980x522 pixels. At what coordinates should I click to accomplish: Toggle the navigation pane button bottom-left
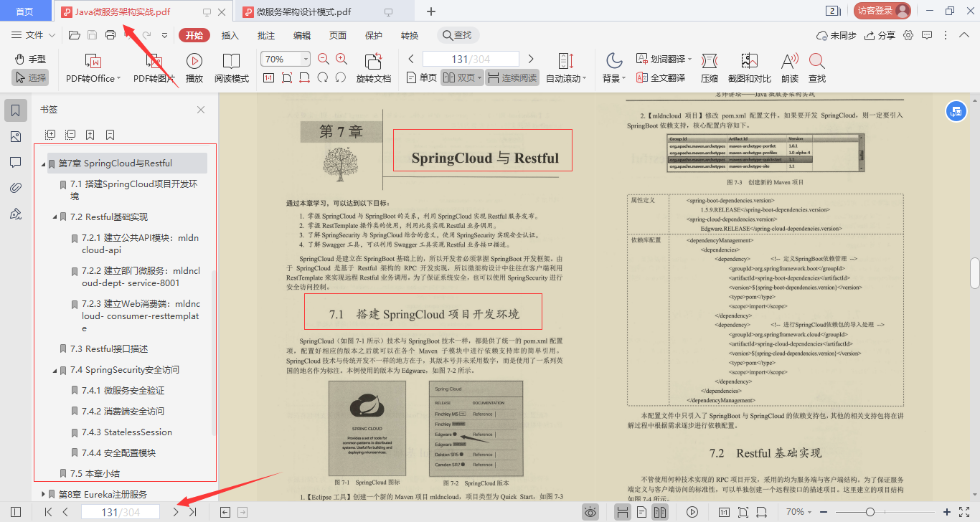(16, 512)
